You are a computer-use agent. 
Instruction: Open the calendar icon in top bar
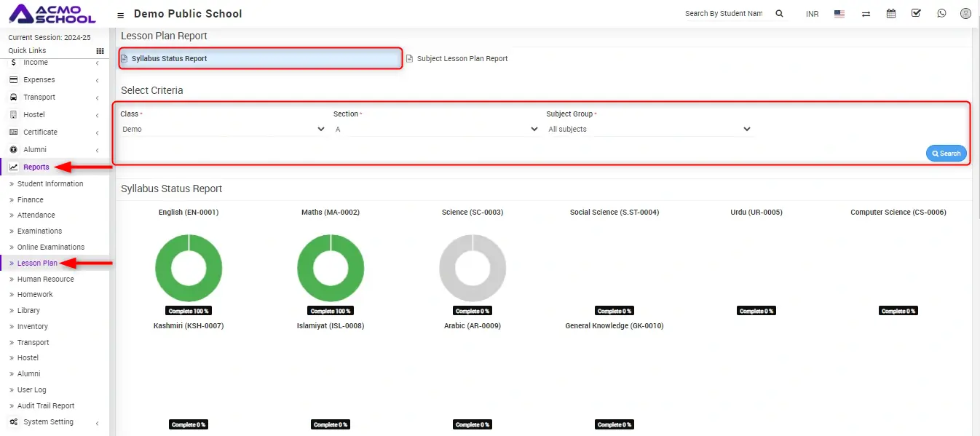[890, 14]
